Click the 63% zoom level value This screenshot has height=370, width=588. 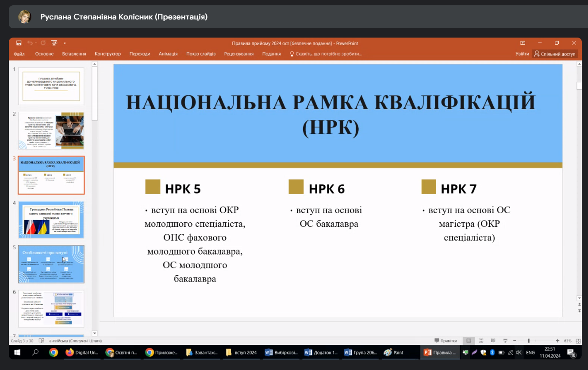coord(567,341)
